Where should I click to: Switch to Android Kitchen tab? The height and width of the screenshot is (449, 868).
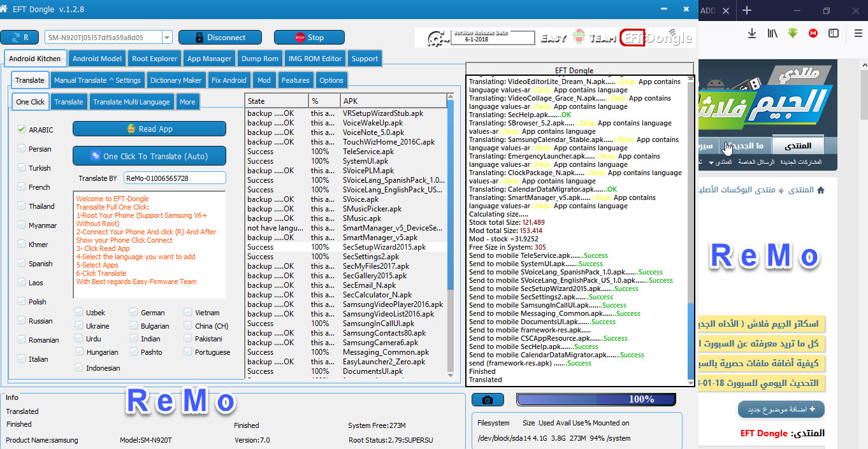(35, 59)
